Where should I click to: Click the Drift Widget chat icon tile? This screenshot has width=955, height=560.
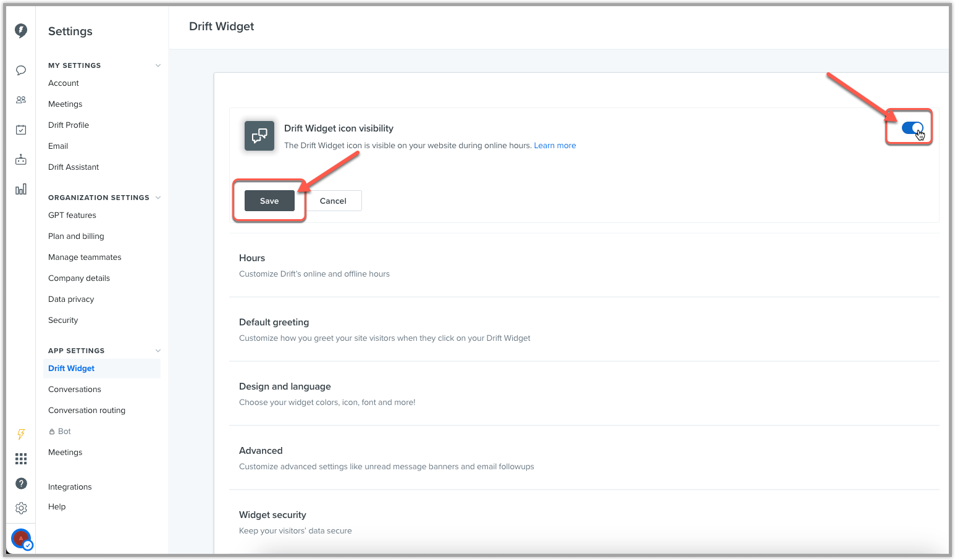pos(259,136)
